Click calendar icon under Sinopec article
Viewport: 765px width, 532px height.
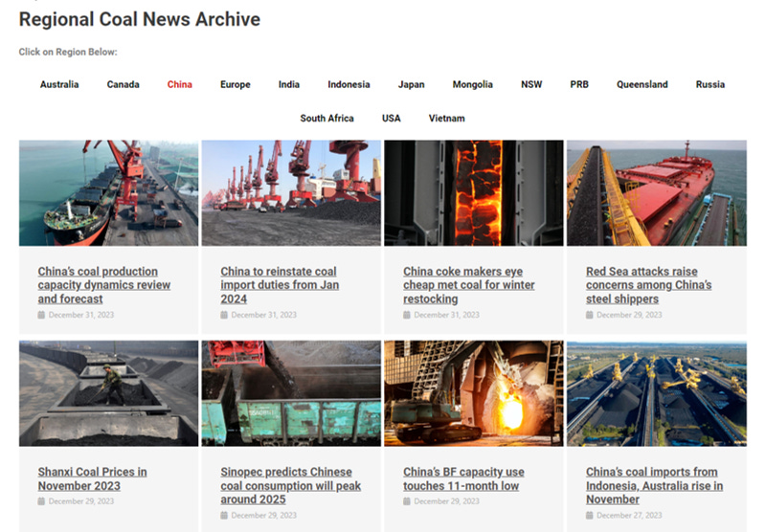(x=224, y=516)
